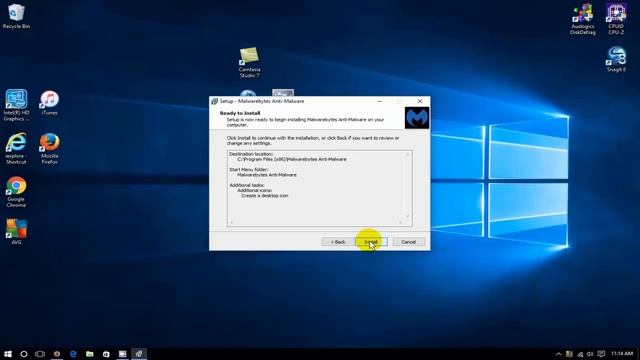Open File Explorer from the taskbar
640x360 pixels.
click(90, 354)
